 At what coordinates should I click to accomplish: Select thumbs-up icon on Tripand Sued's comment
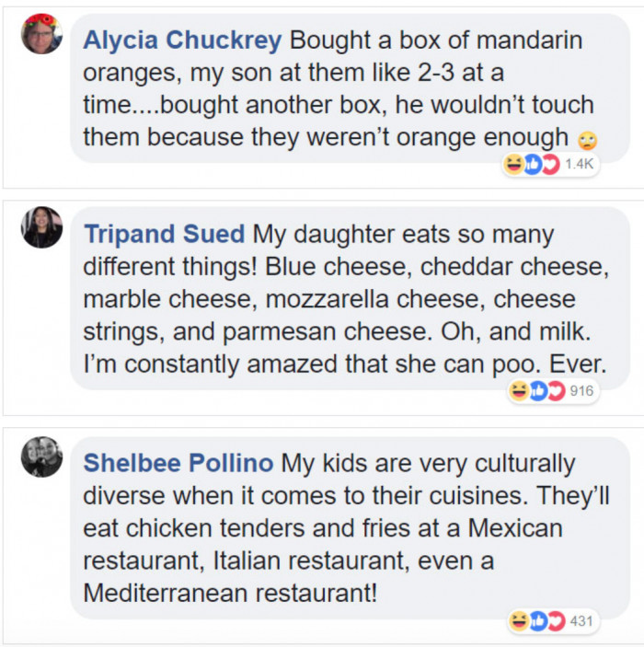point(536,391)
